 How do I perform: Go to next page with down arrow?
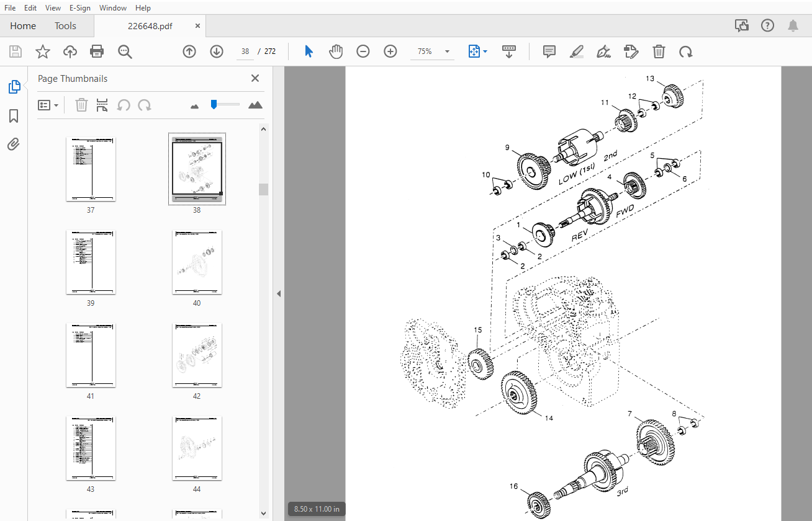click(x=217, y=51)
